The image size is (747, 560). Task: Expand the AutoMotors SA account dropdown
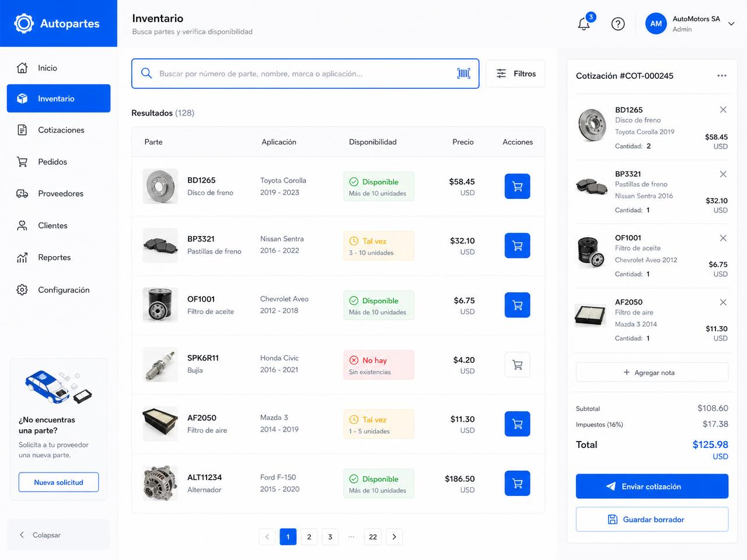pyautogui.click(x=731, y=24)
